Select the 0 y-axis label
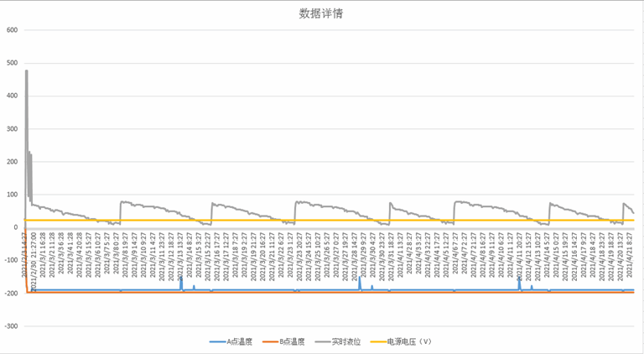The image size is (644, 354). (16, 227)
